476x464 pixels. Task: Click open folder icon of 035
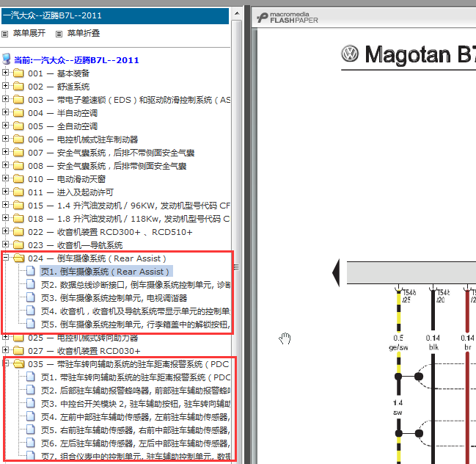click(19, 363)
